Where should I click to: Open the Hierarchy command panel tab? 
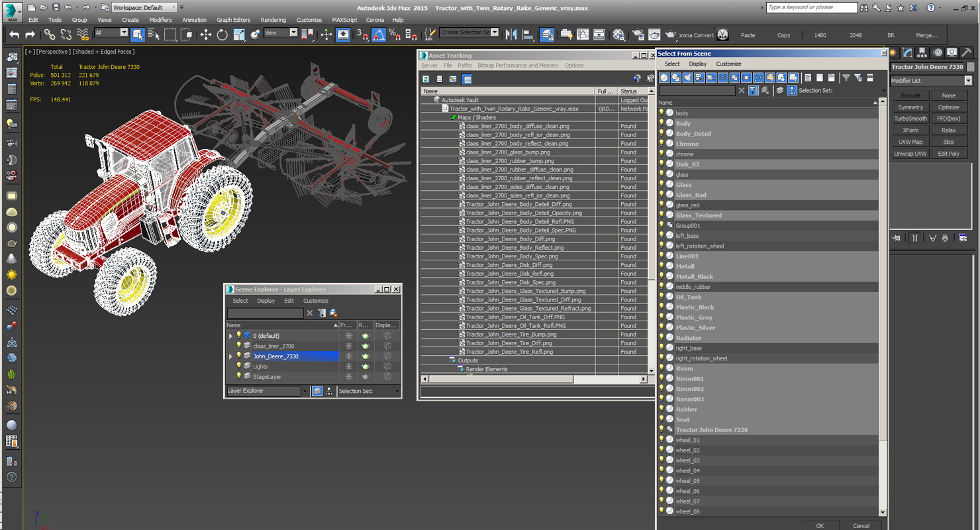[922, 53]
